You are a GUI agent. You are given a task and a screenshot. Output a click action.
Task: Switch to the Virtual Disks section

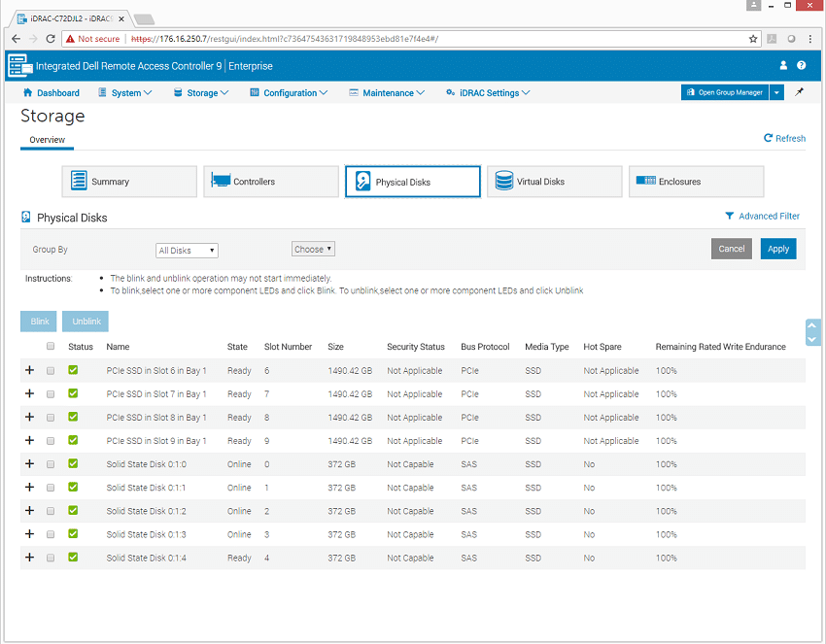pyautogui.click(x=554, y=181)
